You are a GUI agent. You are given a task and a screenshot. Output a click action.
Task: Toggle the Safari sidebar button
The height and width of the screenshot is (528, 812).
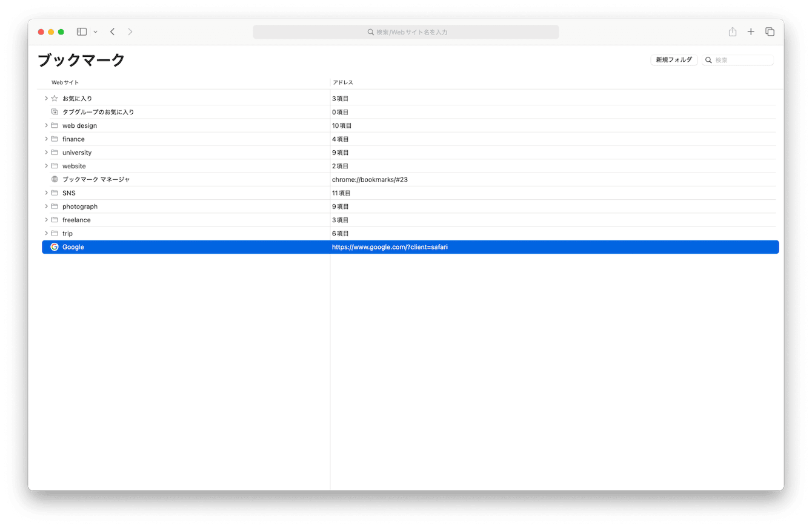tap(82, 31)
